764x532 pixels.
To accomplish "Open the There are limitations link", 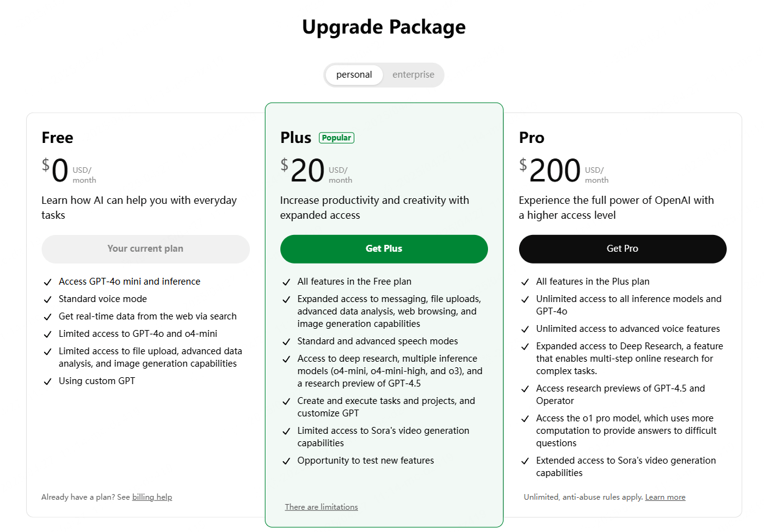I will pos(321,507).
